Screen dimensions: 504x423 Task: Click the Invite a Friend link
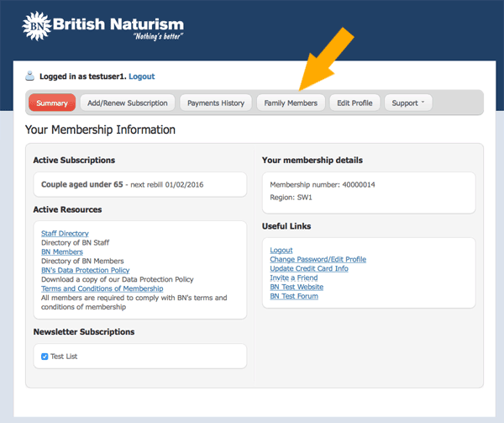[x=294, y=278]
